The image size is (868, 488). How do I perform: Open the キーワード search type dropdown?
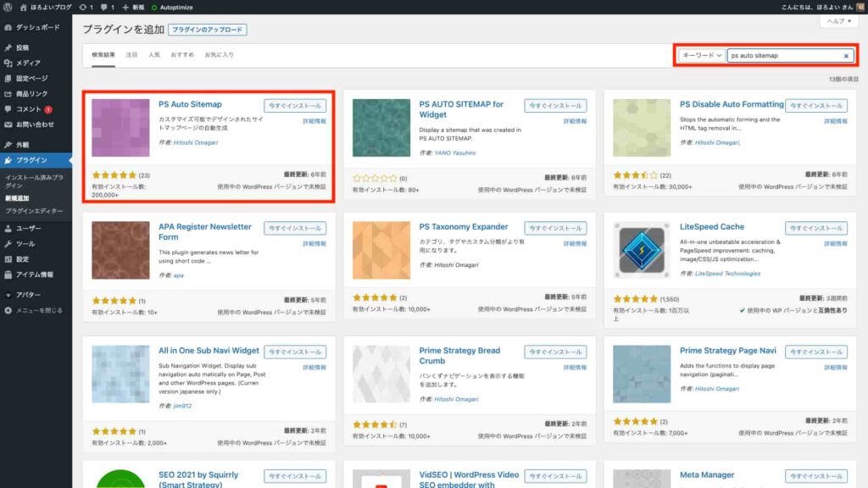coord(701,55)
